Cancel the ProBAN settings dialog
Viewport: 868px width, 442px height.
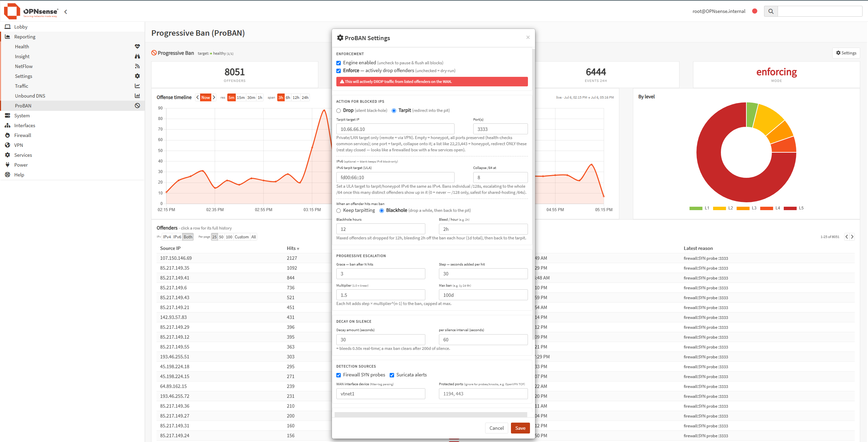click(x=496, y=428)
